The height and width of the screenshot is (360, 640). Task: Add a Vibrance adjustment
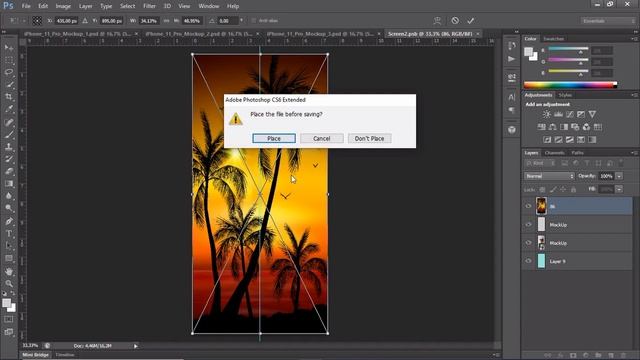(592, 114)
